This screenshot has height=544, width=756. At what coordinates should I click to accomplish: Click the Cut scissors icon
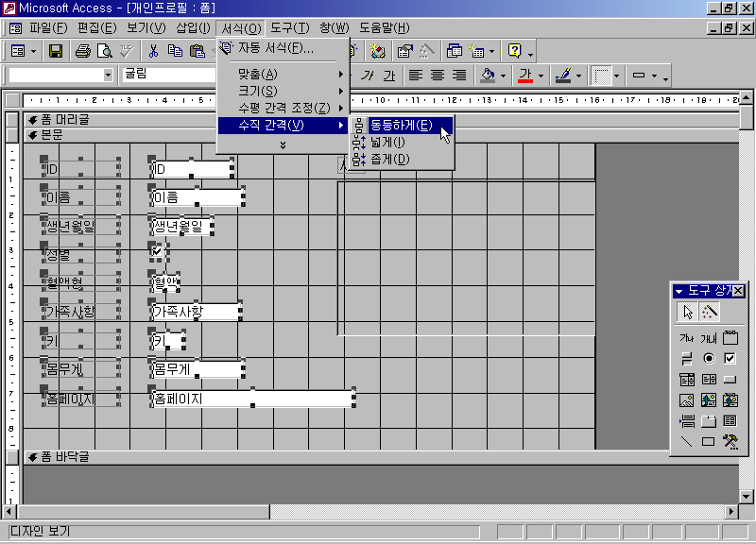coord(153,51)
